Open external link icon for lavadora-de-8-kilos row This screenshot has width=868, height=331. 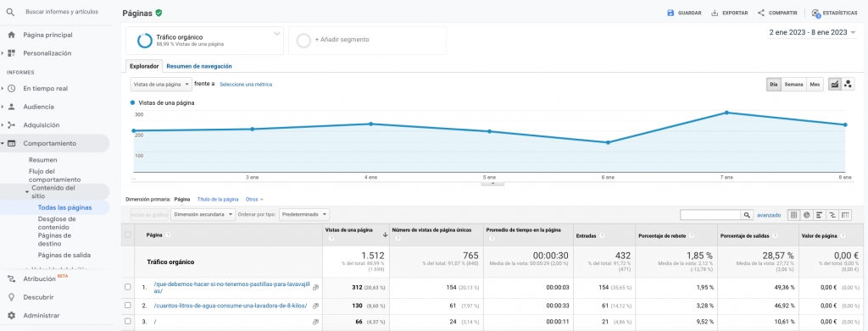[x=315, y=306]
